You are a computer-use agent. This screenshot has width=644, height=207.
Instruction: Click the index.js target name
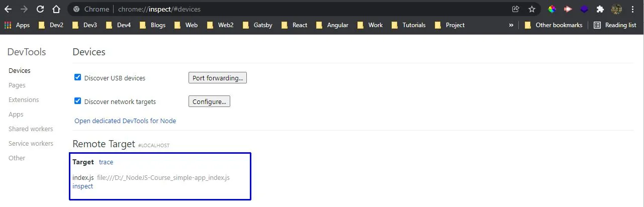point(83,178)
